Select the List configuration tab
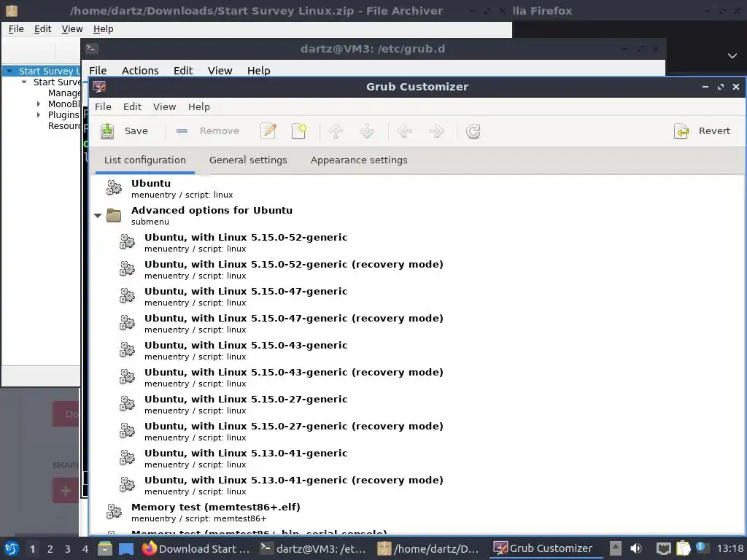 tap(145, 160)
